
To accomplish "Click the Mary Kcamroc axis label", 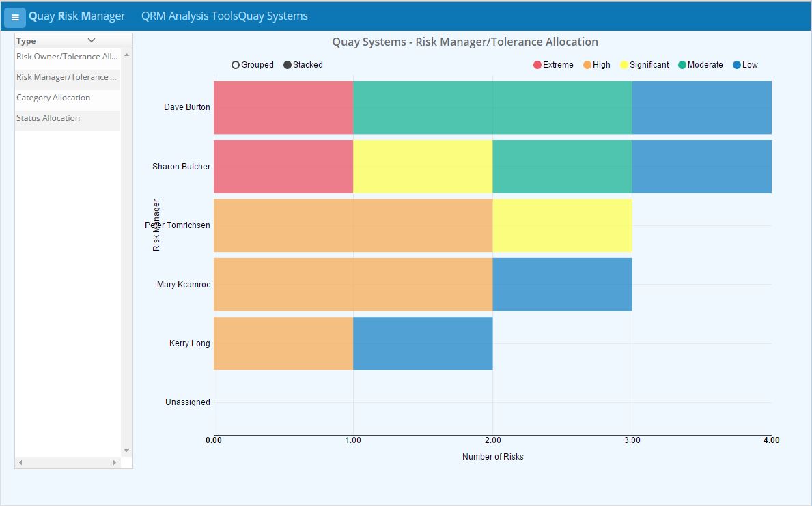I will [184, 284].
